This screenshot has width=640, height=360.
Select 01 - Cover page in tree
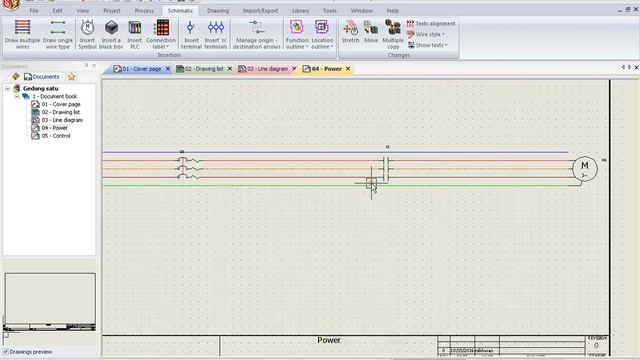pyautogui.click(x=61, y=104)
